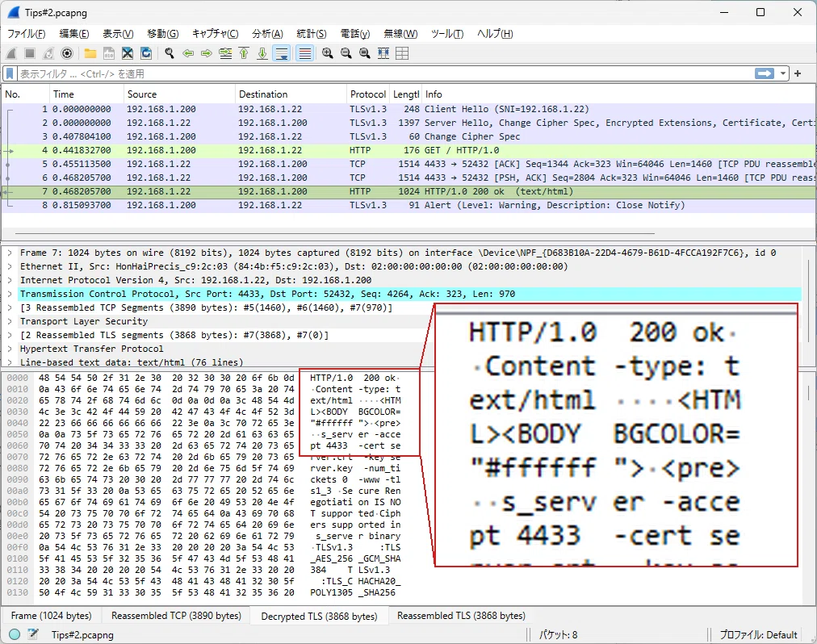Open capture file properties notepad icon
The width and height of the screenshot is (817, 644).
(33, 634)
